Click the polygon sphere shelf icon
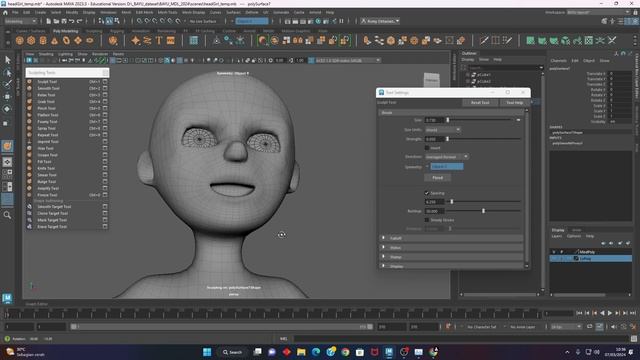 19,40
